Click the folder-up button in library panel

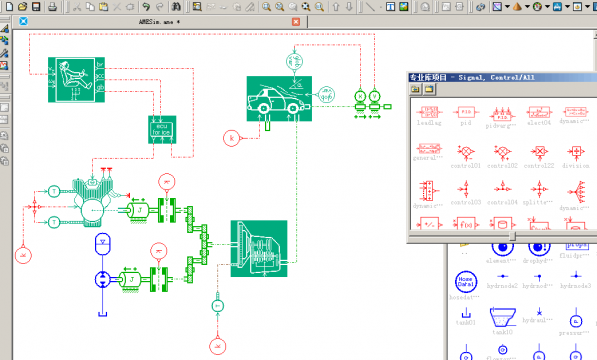tap(415, 89)
